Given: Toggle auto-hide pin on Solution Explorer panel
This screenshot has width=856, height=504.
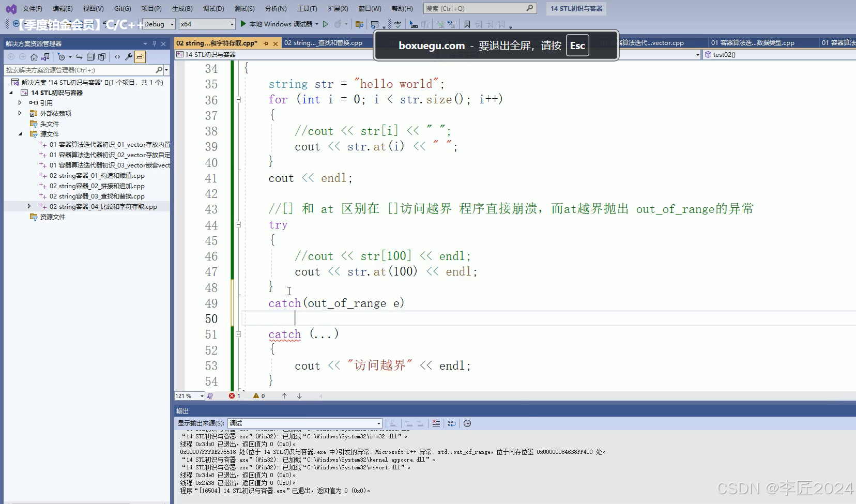Looking at the screenshot, I should click(154, 43).
